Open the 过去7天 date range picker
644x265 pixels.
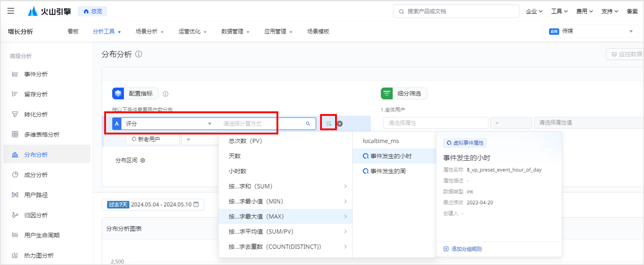coord(153,205)
